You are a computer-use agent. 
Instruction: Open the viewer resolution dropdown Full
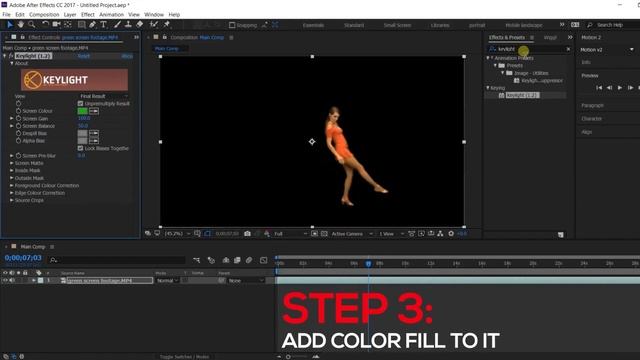pyautogui.click(x=290, y=234)
